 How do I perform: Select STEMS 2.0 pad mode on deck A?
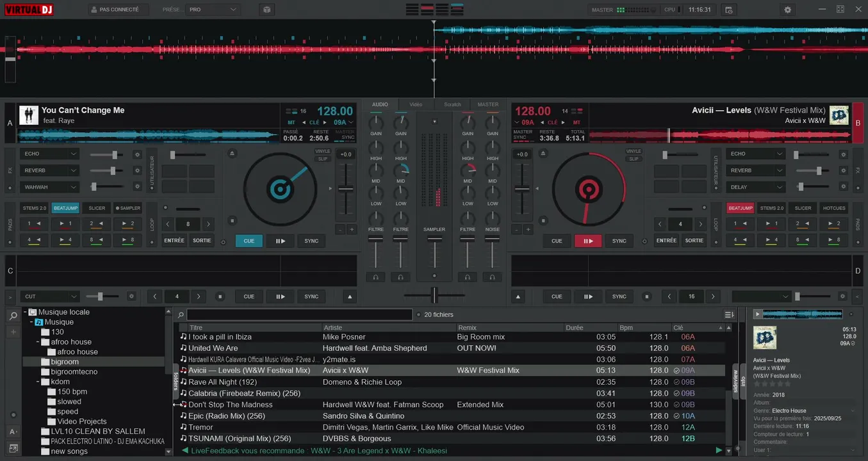coord(35,208)
